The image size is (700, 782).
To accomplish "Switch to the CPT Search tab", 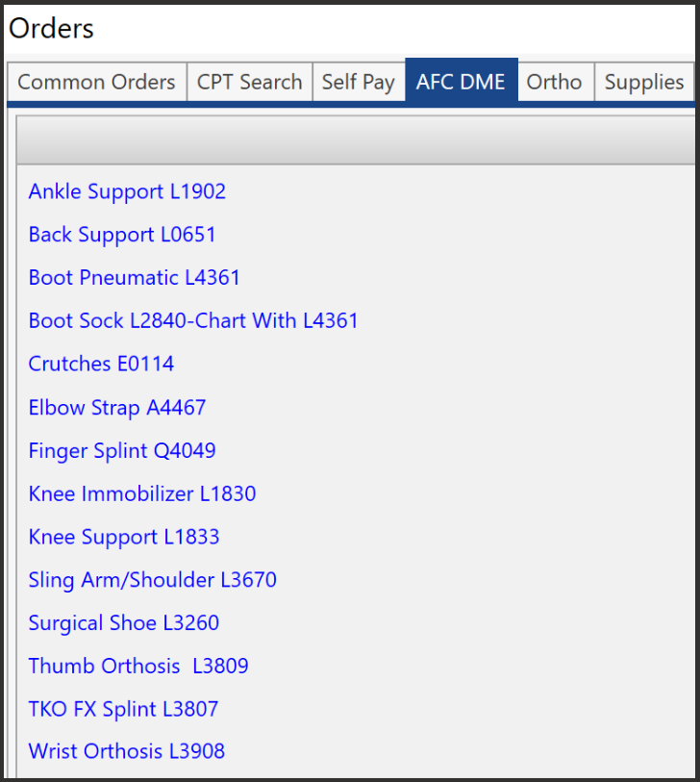I will point(249,83).
